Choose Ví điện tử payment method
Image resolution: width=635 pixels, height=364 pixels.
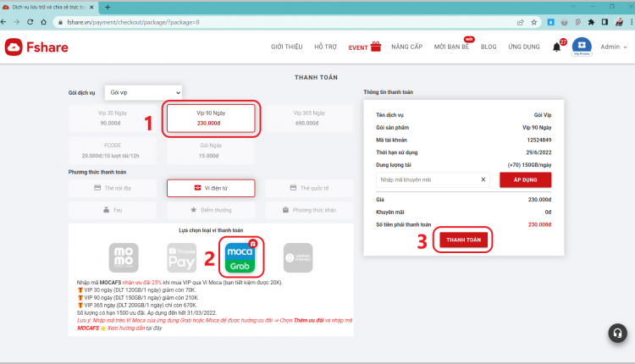pos(211,188)
